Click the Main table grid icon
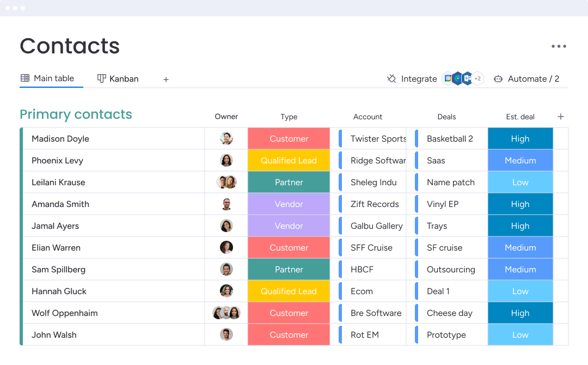 (24, 78)
